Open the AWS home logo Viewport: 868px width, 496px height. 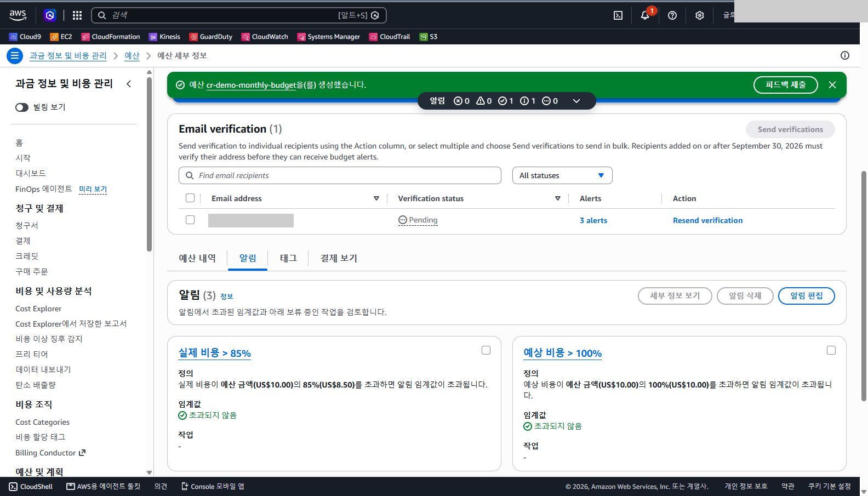18,15
